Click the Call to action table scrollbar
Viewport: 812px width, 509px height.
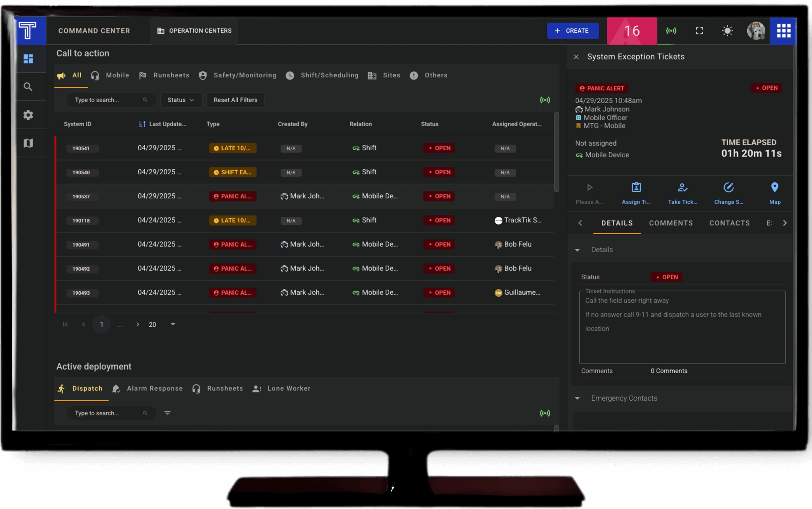(x=556, y=152)
